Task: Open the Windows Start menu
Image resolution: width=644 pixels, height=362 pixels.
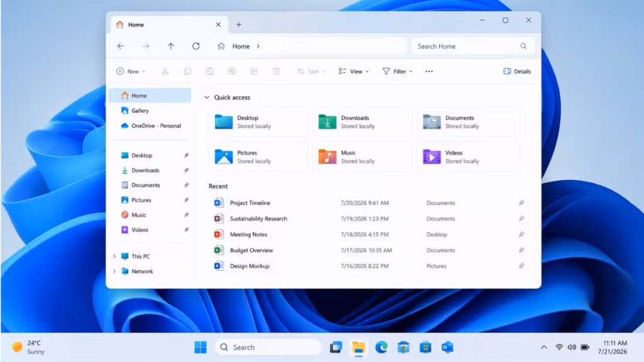Action: [x=201, y=347]
